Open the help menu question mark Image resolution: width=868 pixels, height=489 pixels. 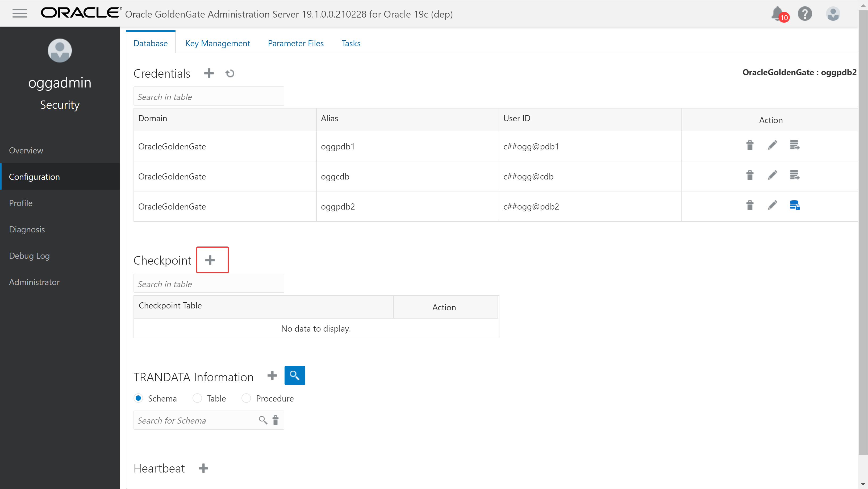(x=805, y=14)
